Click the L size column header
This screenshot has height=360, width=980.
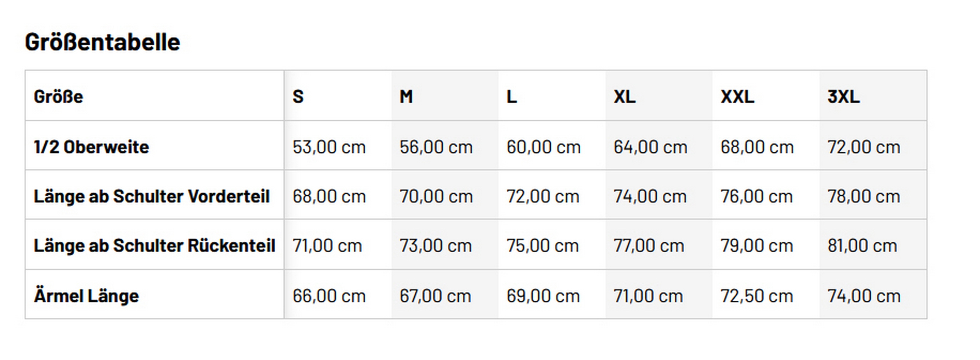click(512, 96)
